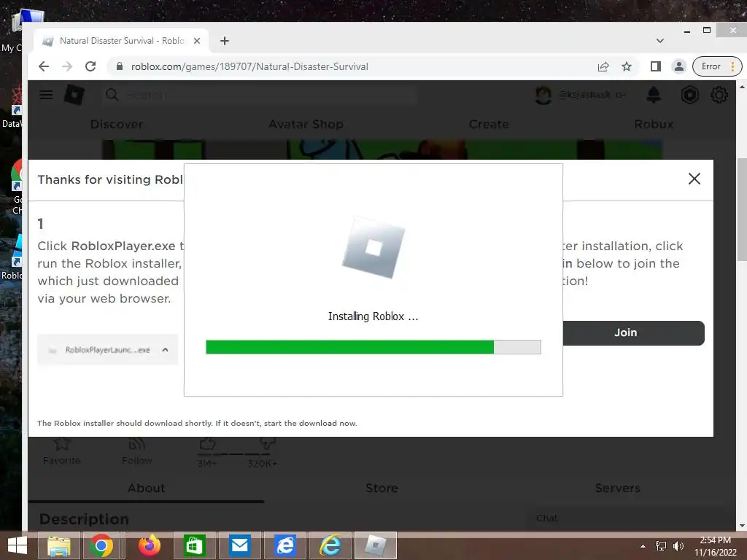The image size is (747, 560).
Task: Open the Robux hexagon icon
Action: [x=689, y=95]
